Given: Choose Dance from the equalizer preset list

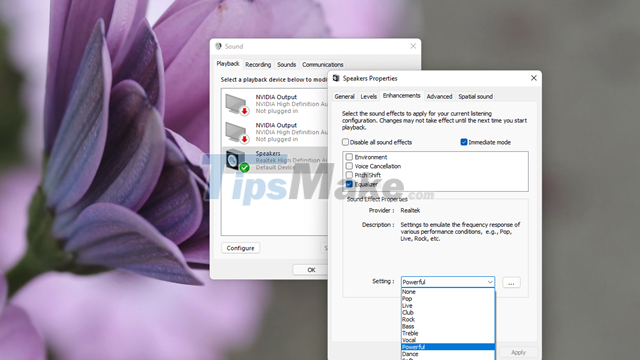Looking at the screenshot, I should [448, 354].
